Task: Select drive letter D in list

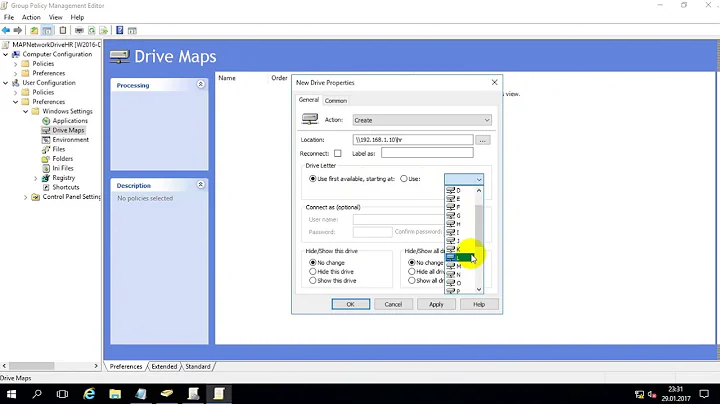Action: click(x=460, y=191)
